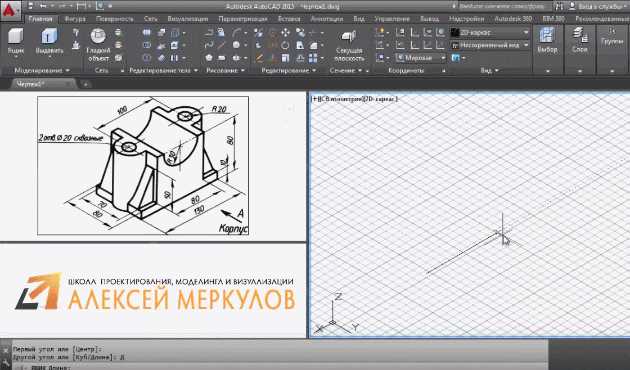Click the Выбор (Selection) panel button
Image resolution: width=630 pixels, height=370 pixels.
[x=547, y=41]
